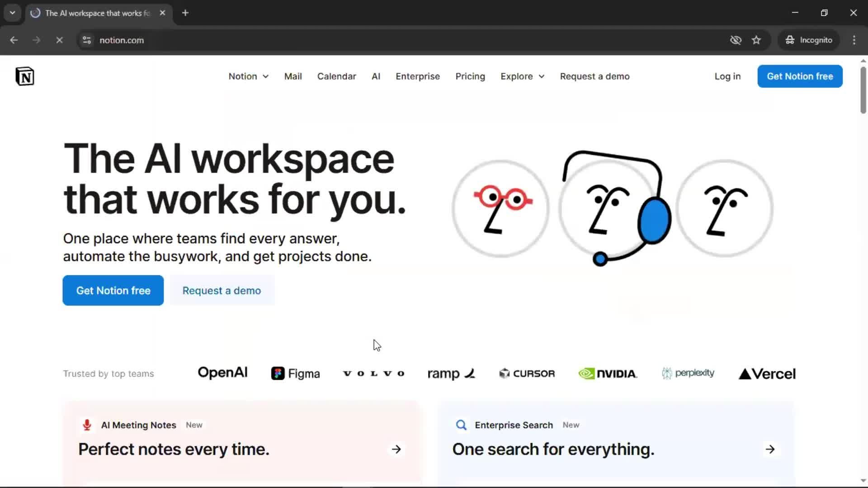Stop page loading with the X button

(x=59, y=40)
